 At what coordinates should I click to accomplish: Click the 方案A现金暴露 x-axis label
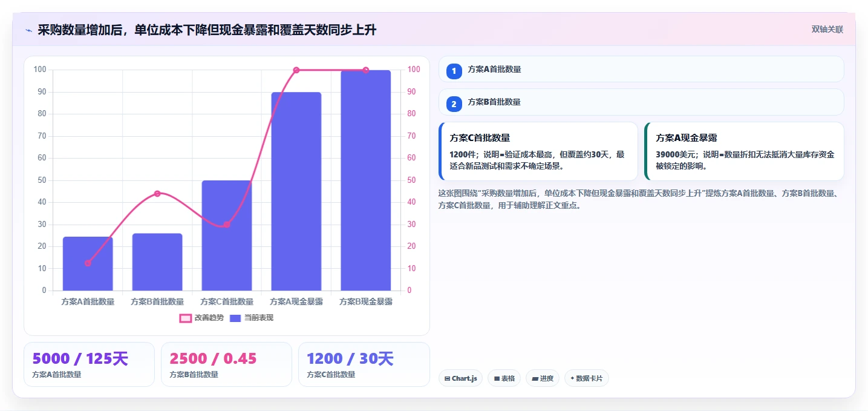296,301
